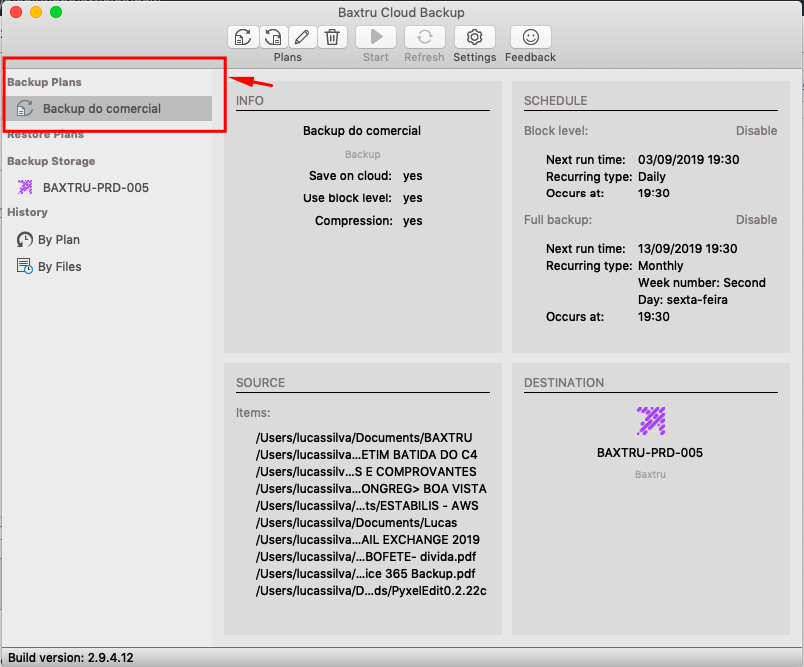Click the Recurring type Monthly value
The image size is (804, 667).
(x=660, y=266)
